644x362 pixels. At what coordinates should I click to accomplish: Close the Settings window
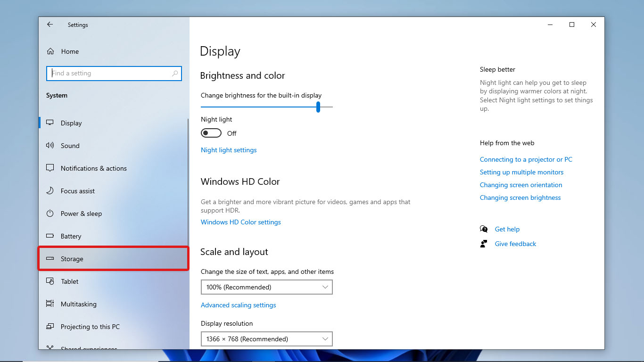coord(594,25)
